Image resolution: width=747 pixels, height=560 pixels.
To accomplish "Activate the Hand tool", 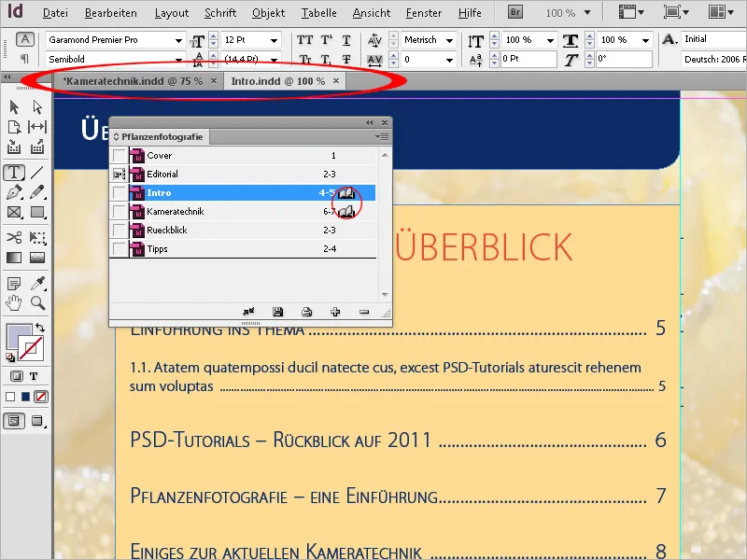I will [14, 302].
